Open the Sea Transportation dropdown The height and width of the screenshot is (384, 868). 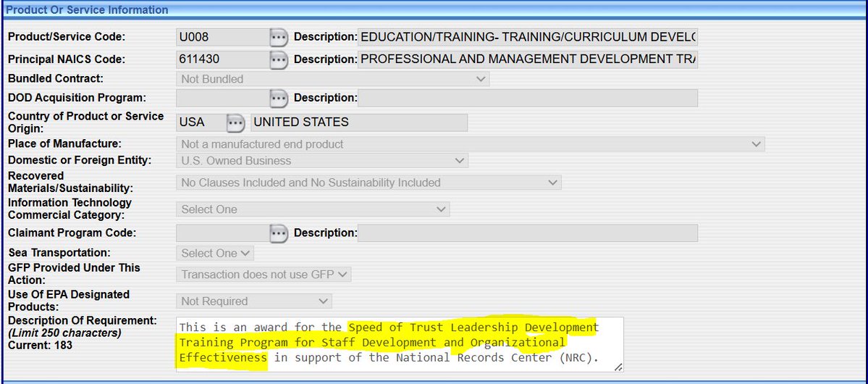pos(215,254)
